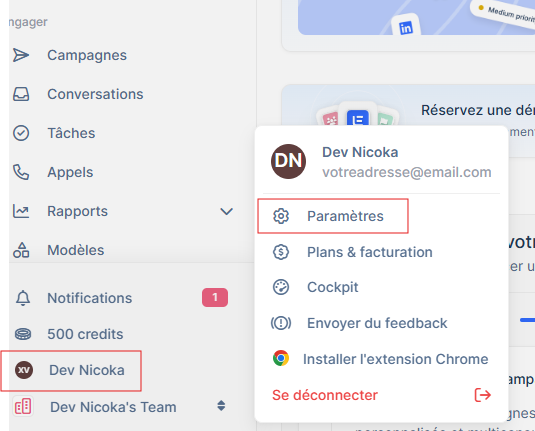Screen dimensions: 535x431
Task: Open Paramètres from the profile menu
Action: [333, 216]
